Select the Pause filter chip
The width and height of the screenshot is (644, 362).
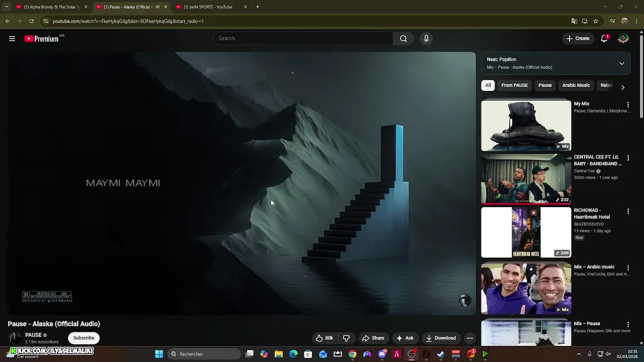click(x=545, y=85)
